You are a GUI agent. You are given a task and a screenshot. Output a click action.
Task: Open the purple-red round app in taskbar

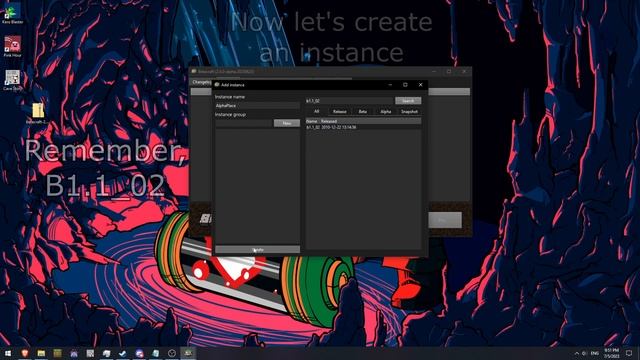coord(139,353)
